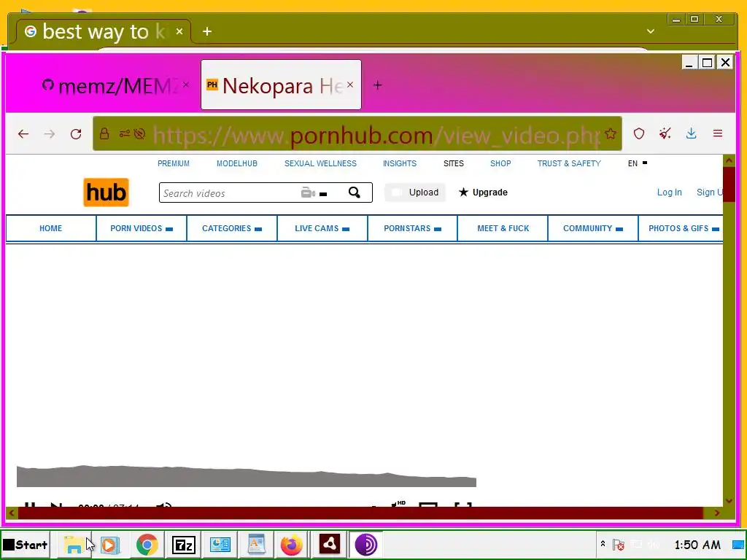Viewport: 747px width, 560px height.
Task: Click the horizontal scrollbar right arrow
Action: click(717, 513)
